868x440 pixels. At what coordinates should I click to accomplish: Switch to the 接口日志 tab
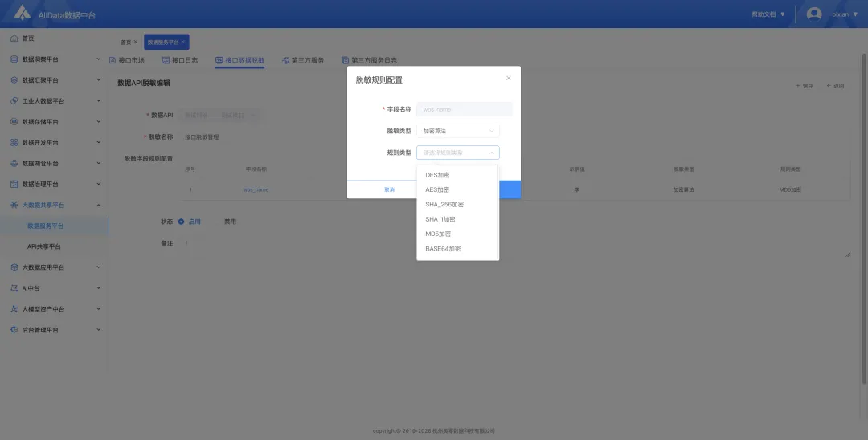(180, 60)
